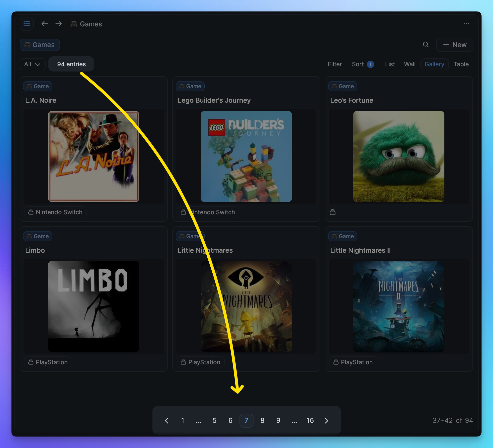Viewport: 493px width, 448px height.
Task: Click the empty platform icon on Leo's Fortune
Action: pos(332,212)
